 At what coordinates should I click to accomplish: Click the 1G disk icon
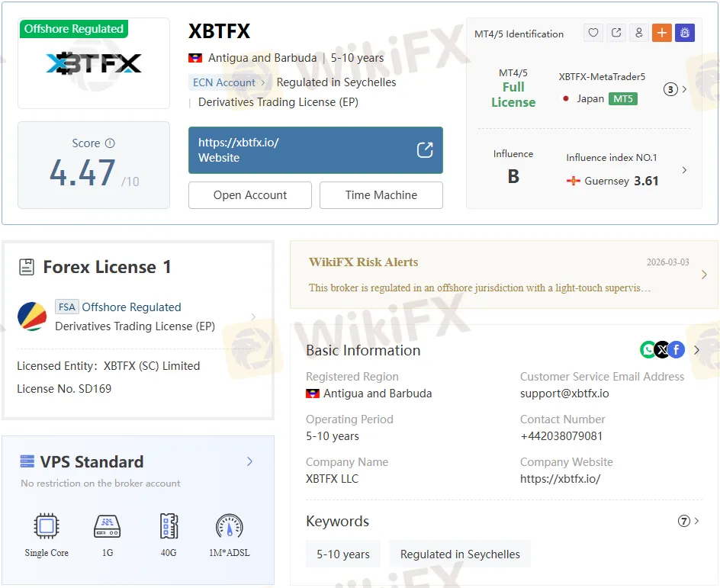point(107,526)
